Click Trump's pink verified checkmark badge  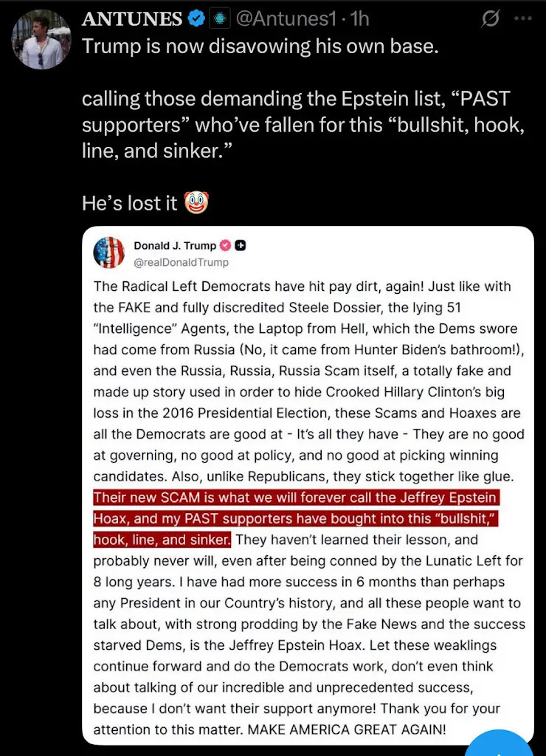[226, 245]
